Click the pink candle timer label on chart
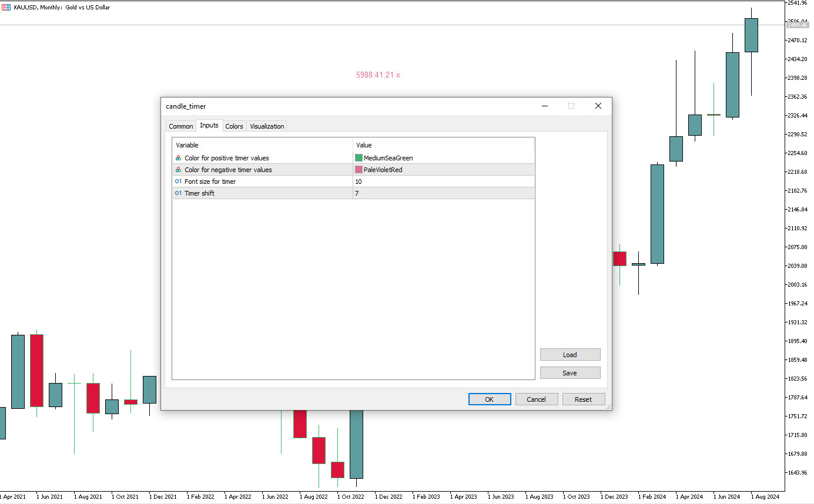 click(x=378, y=75)
